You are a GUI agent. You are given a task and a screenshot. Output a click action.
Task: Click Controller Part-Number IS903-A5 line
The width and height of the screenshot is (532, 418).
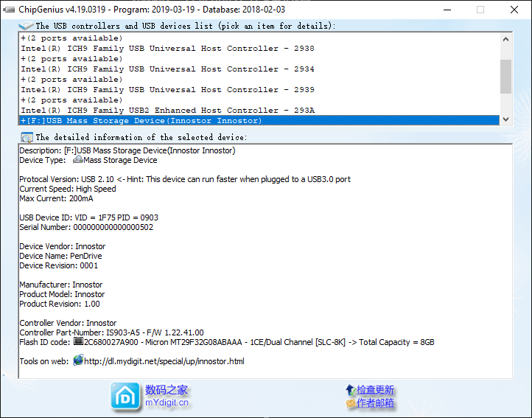[111, 332]
